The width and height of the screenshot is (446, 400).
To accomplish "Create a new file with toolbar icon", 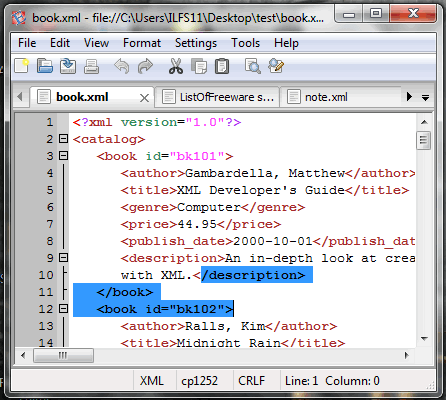I will (22, 66).
